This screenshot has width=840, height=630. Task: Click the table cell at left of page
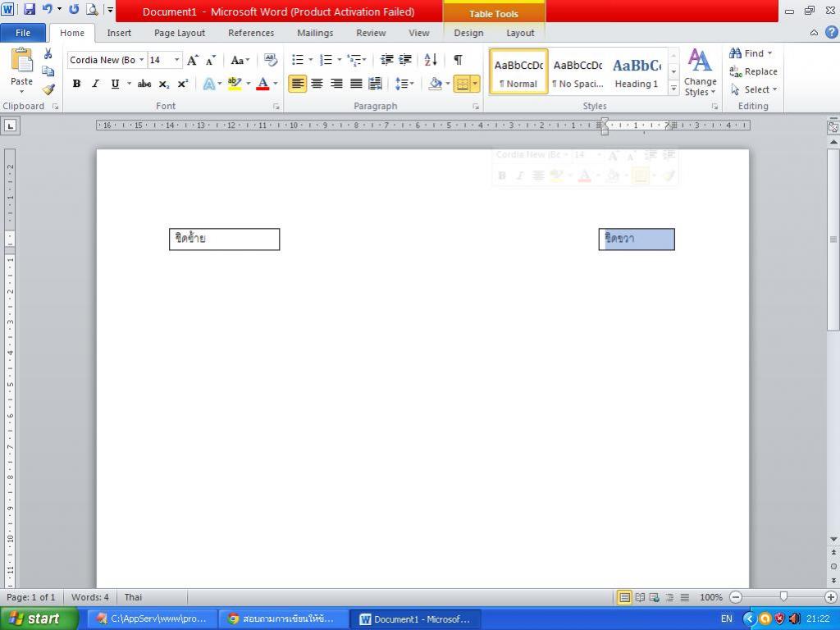225,239
